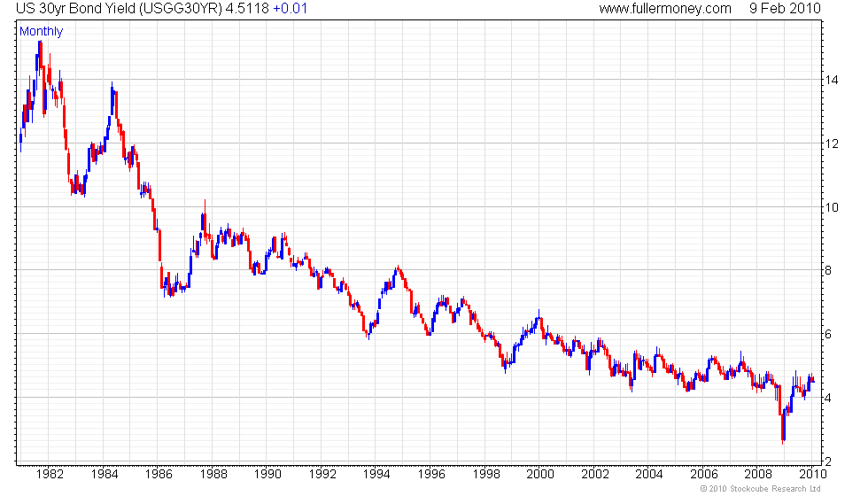Click the x-axis year 1992
868x496 pixels.
tap(322, 474)
